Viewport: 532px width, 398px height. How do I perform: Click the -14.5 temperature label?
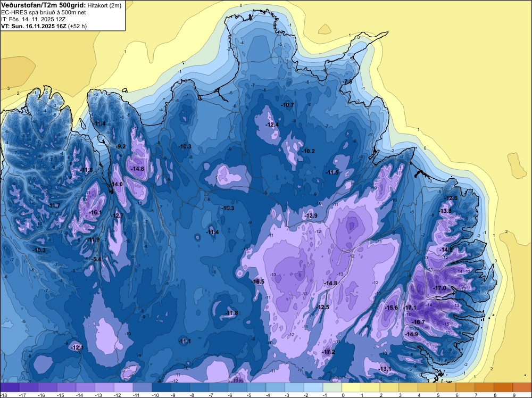(445, 250)
